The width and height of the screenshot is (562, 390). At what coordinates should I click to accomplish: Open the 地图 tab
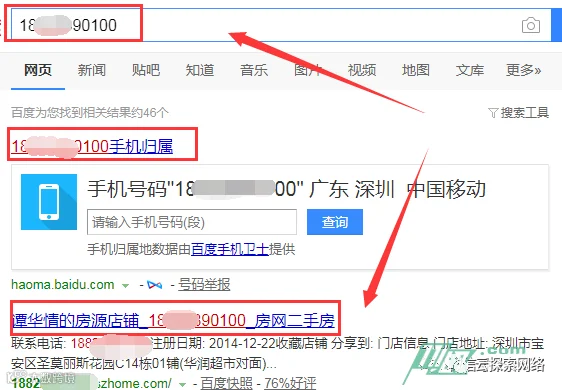click(416, 70)
